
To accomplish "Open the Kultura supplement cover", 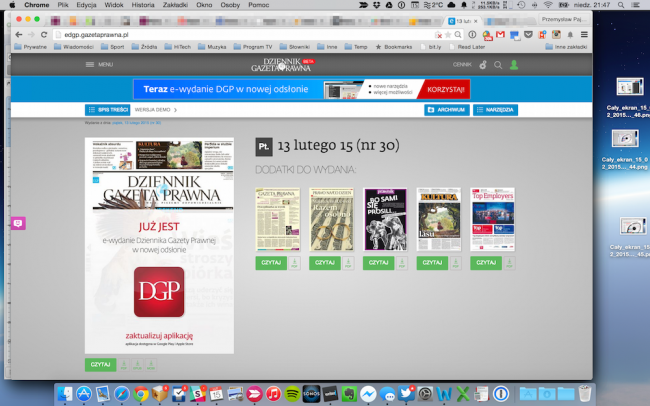I will (439, 219).
